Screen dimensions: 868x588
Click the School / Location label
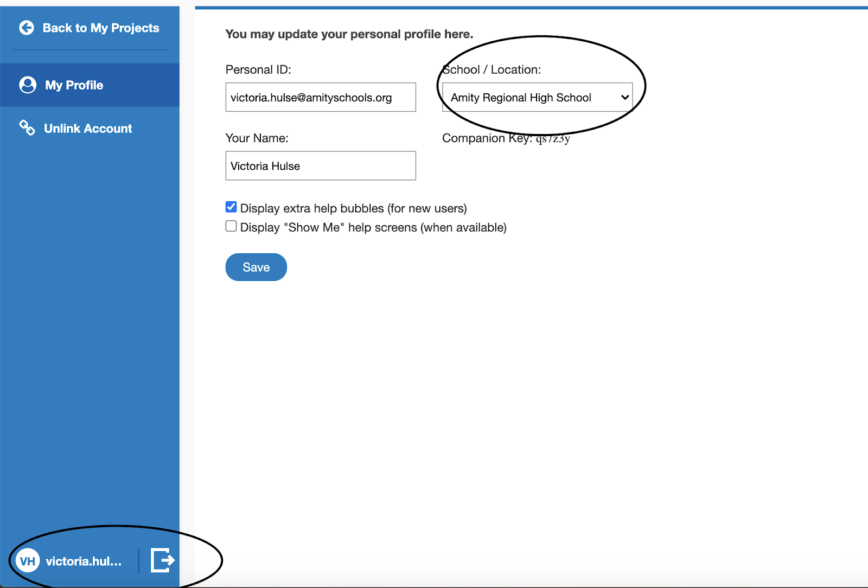pos(492,69)
